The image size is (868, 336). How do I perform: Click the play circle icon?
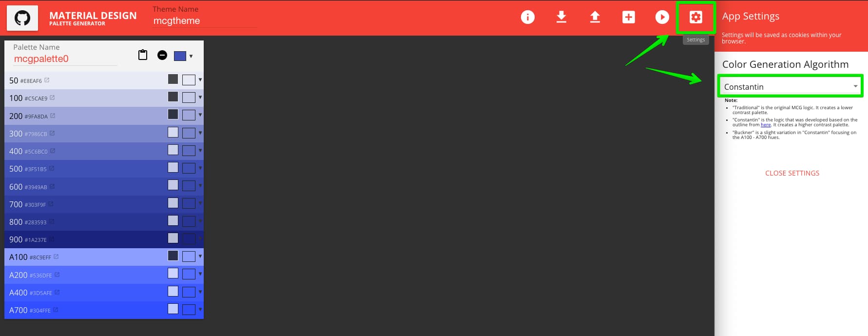pos(662,17)
